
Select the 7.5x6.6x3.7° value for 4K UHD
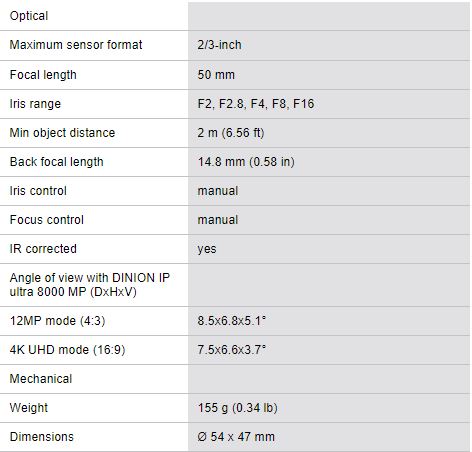point(232,350)
